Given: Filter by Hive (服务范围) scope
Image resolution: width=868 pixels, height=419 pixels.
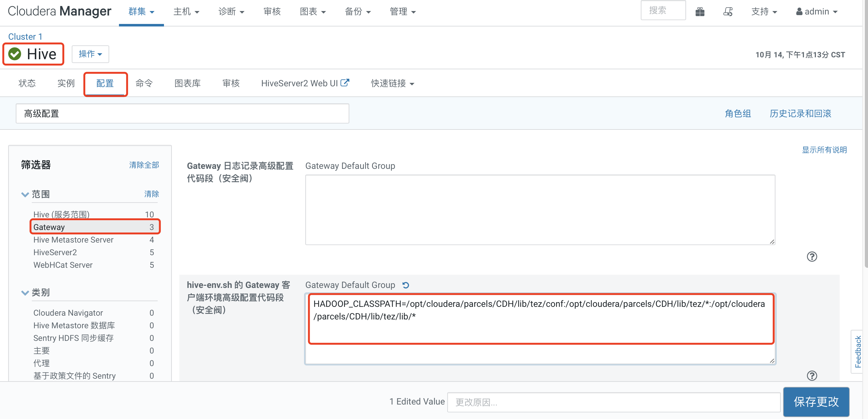Looking at the screenshot, I should 94,214.
